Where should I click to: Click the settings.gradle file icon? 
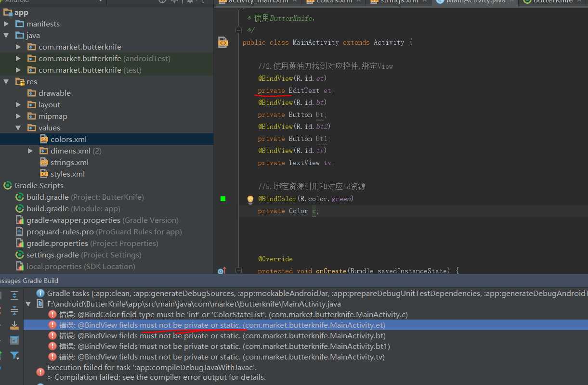pos(20,255)
